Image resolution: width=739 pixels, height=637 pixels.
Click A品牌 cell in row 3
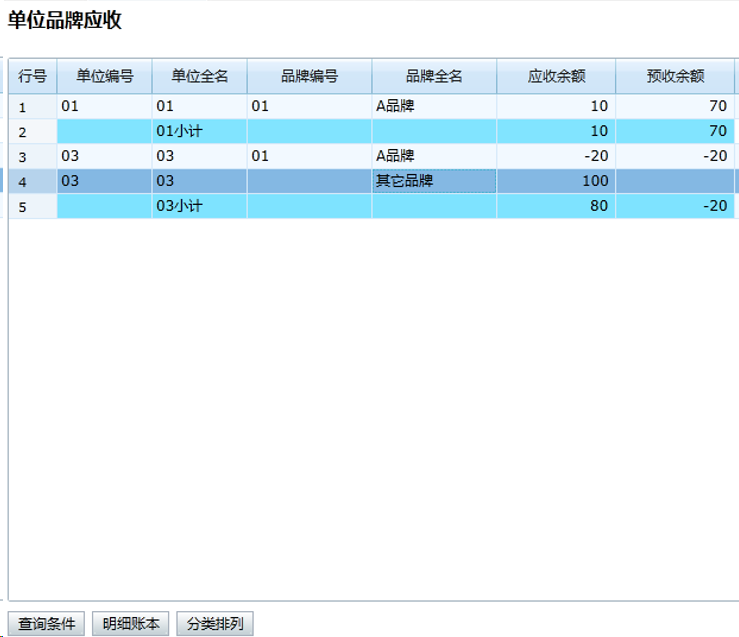(434, 156)
